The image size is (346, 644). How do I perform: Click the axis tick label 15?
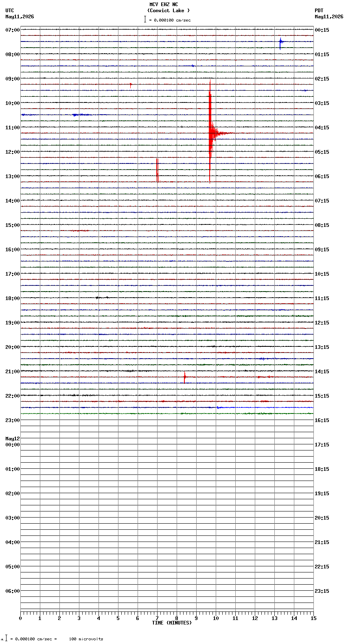click(x=313, y=618)
